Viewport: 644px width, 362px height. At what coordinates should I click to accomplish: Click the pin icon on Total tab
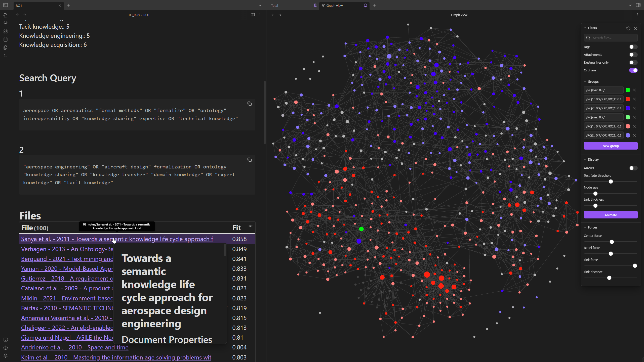[315, 6]
